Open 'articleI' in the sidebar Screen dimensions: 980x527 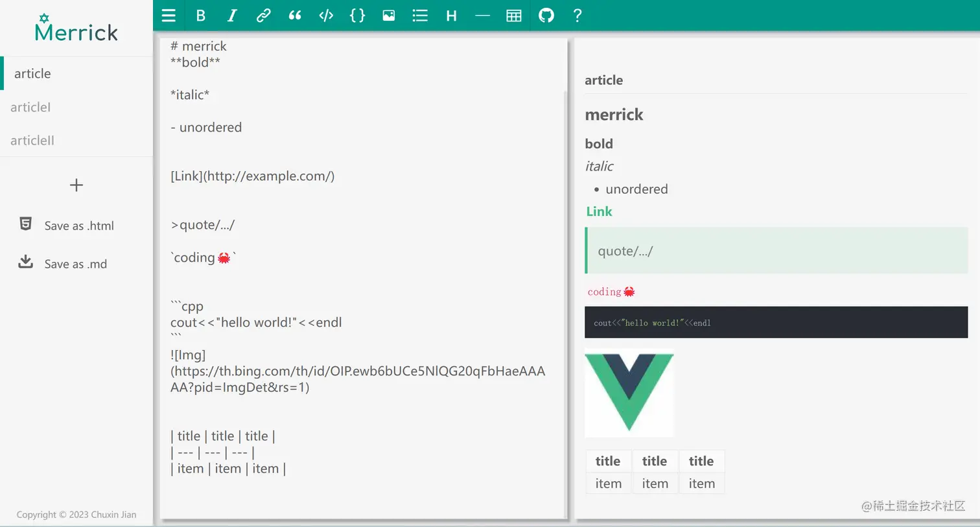(76, 107)
